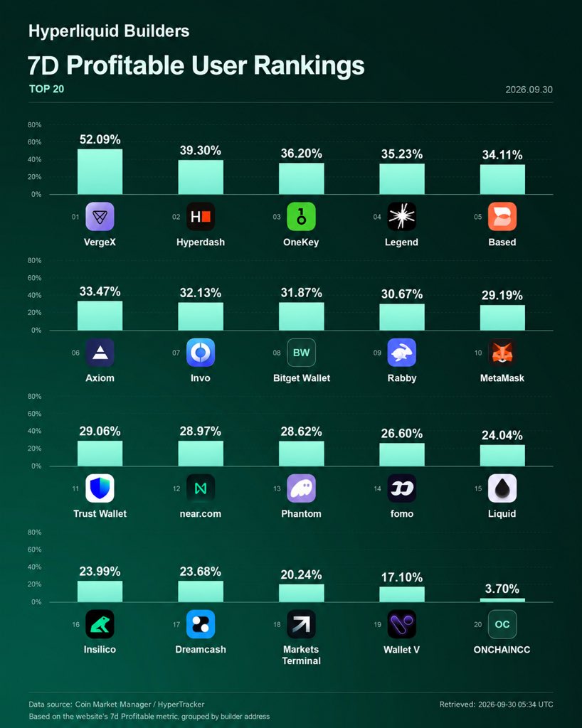This screenshot has width=582, height=728.
Task: Click the Dreamcash icon
Action: click(201, 624)
